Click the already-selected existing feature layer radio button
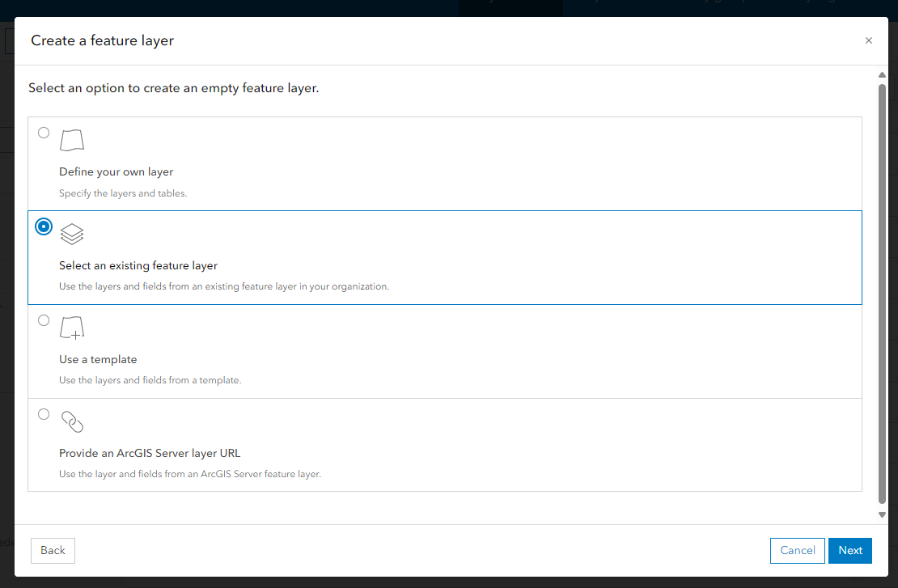This screenshot has width=898, height=588. coord(44,226)
